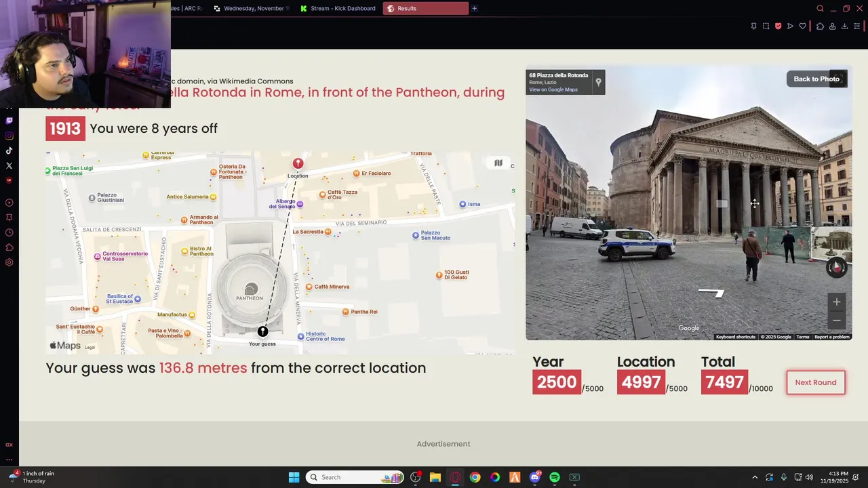This screenshot has width=868, height=488.
Task: Click the Total score 7497
Action: tap(725, 382)
